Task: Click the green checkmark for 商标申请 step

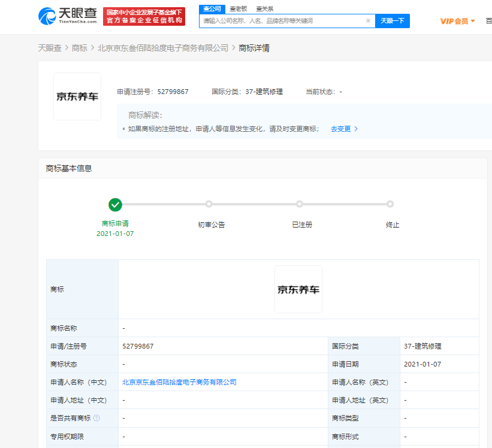Action: 115,205
